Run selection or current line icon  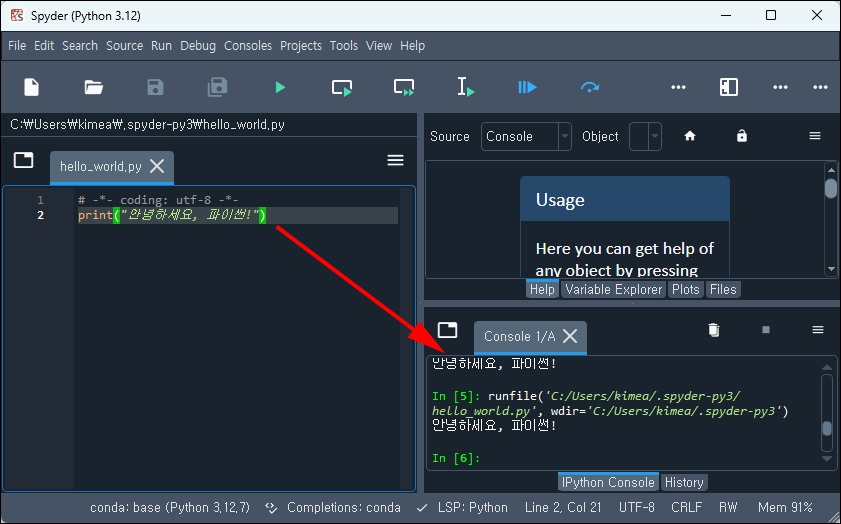point(466,87)
